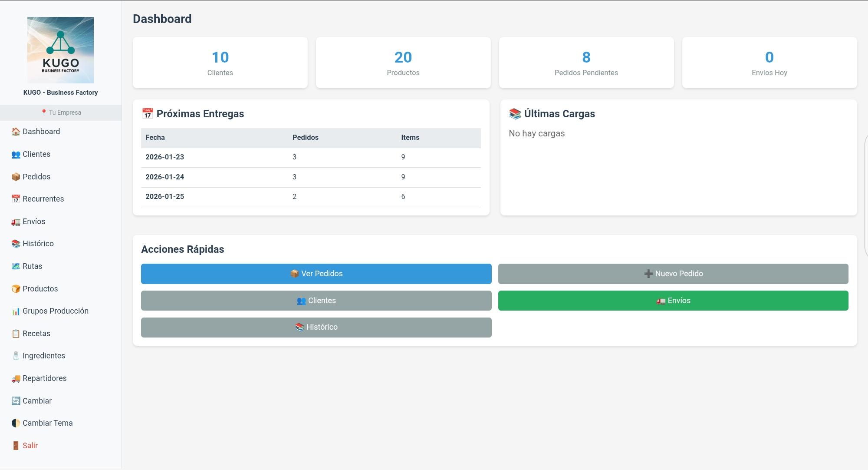
Task: Click the clipboard icon beside Recetas
Action: click(x=16, y=334)
